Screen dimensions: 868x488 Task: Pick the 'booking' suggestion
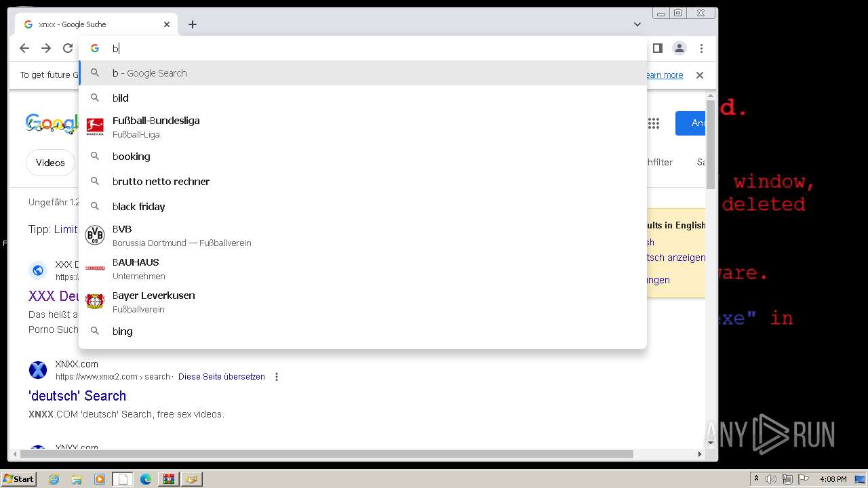(x=363, y=157)
